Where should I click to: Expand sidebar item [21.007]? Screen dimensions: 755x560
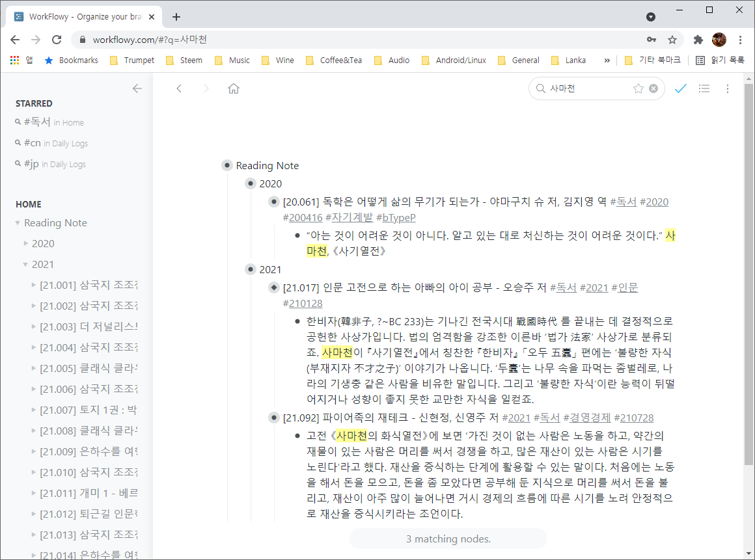coord(33,410)
